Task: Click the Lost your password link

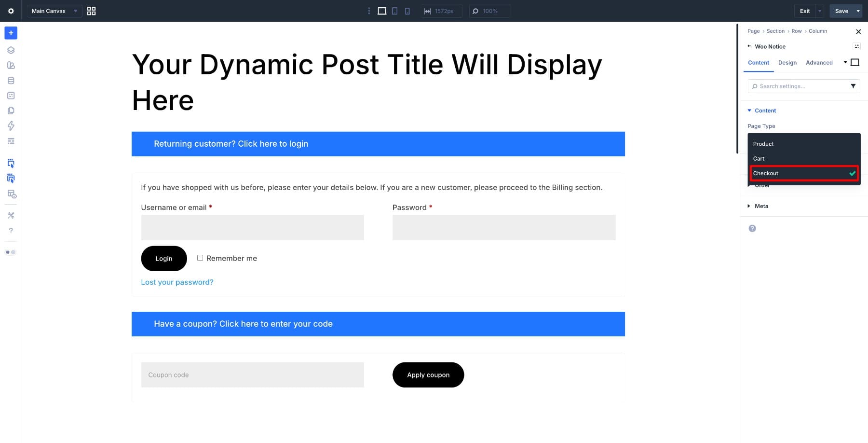Action: click(177, 282)
